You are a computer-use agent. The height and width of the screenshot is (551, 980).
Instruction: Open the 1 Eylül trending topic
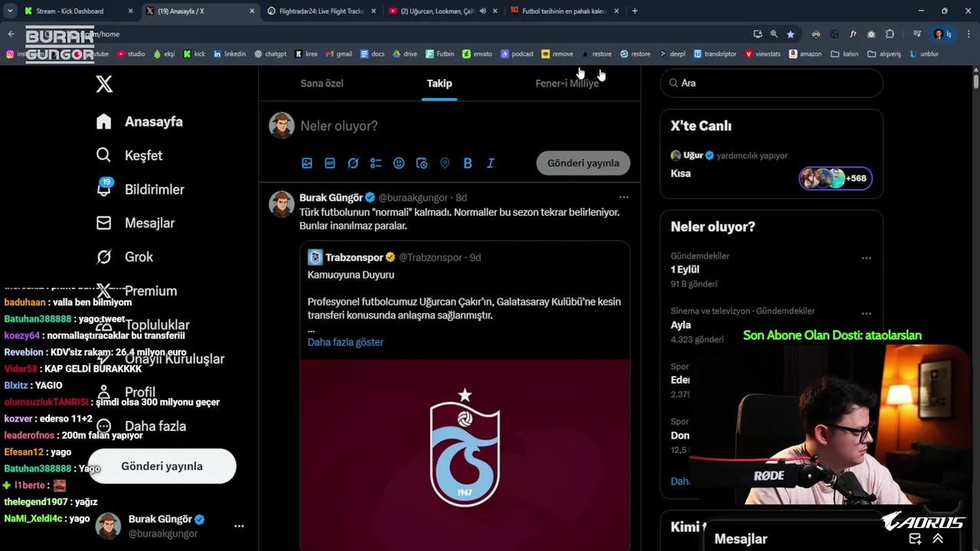[x=684, y=269]
